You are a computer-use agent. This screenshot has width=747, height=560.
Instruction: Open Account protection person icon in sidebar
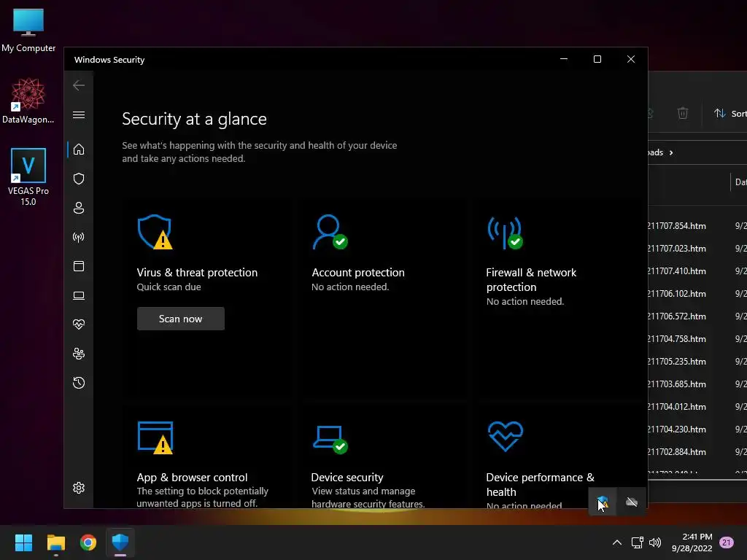(79, 208)
